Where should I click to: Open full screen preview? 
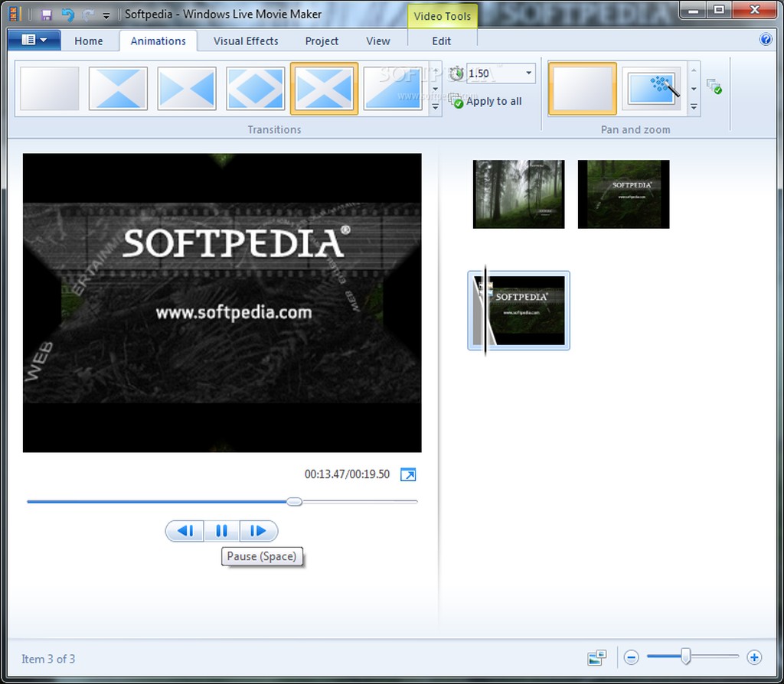pos(408,474)
